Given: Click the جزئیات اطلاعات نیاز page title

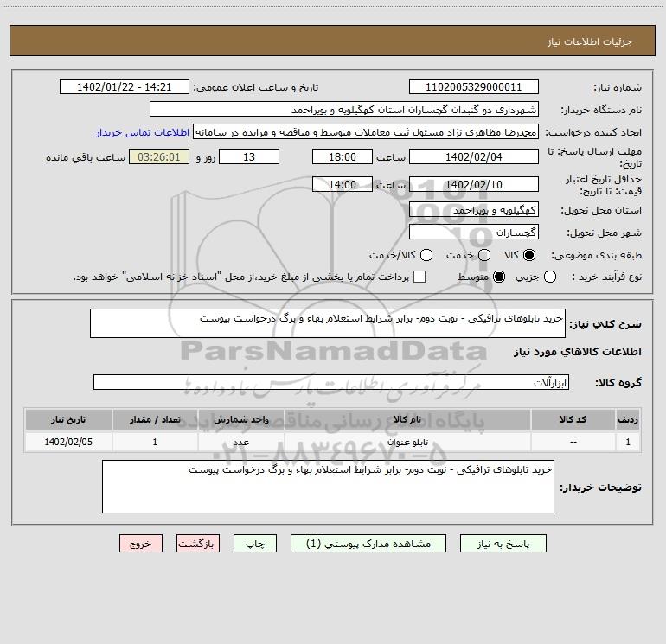Looking at the screenshot, I should pos(590,41).
